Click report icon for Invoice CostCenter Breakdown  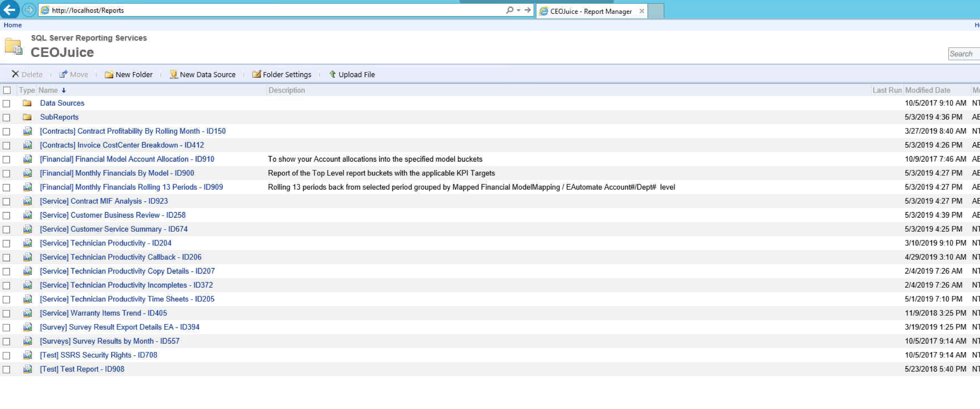coord(28,145)
